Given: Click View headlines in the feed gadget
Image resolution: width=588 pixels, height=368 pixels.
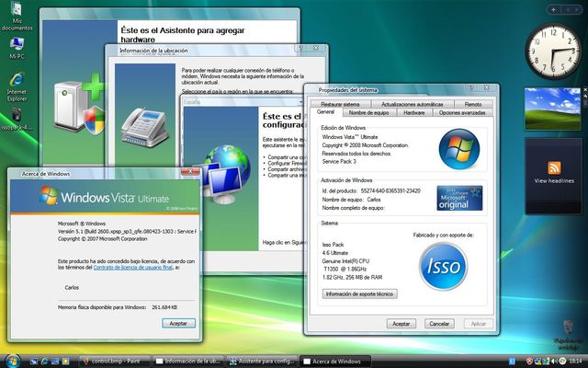Looking at the screenshot, I should pyautogui.click(x=554, y=181).
